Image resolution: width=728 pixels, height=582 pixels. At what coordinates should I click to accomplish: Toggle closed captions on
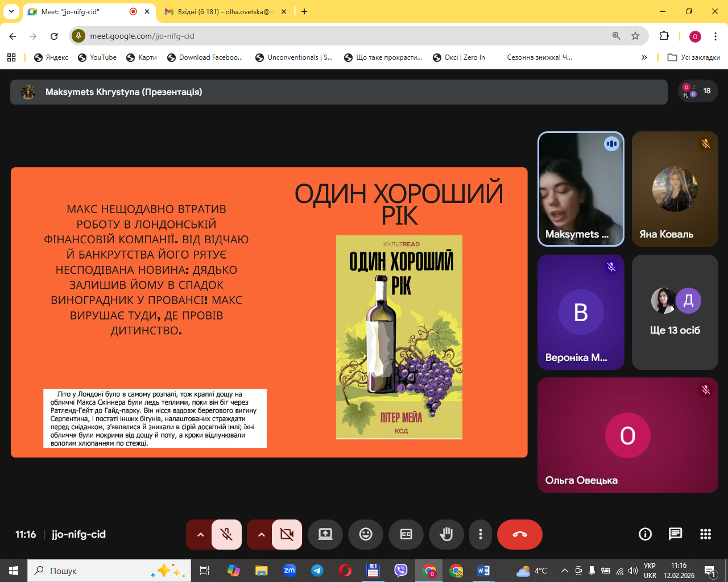[x=406, y=534]
